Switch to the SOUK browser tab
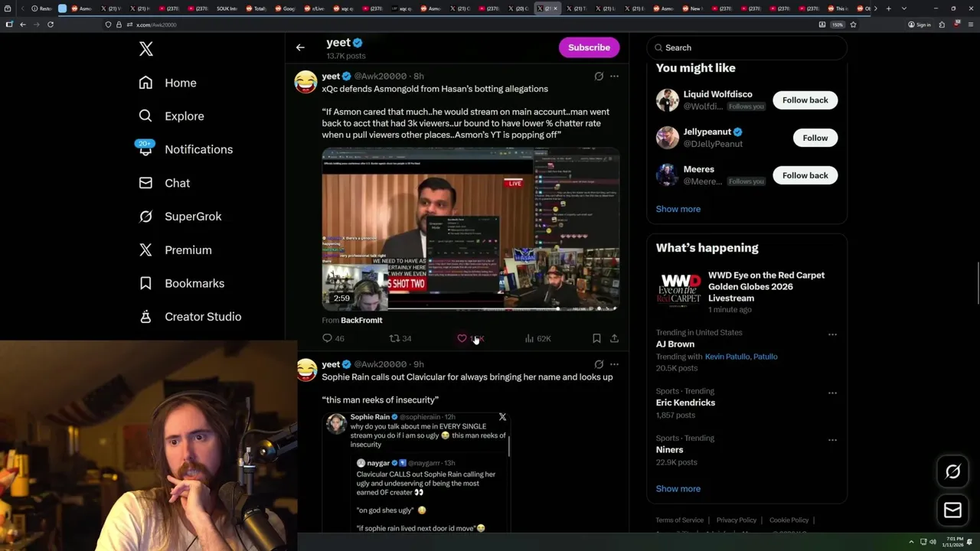This screenshot has width=980, height=551. (x=227, y=8)
